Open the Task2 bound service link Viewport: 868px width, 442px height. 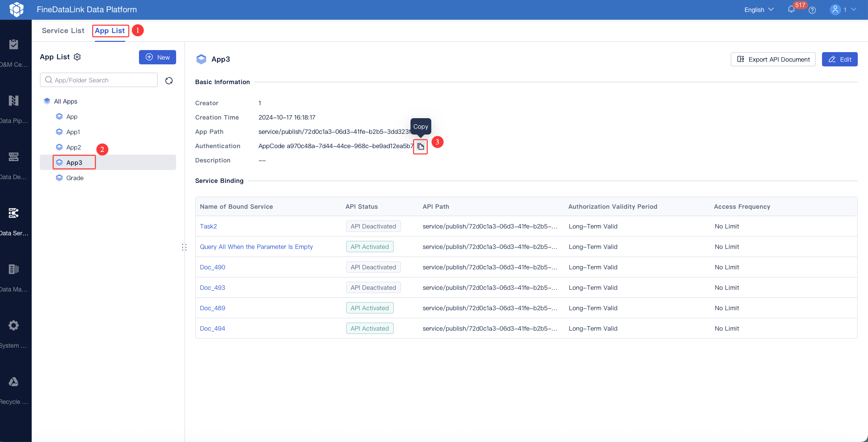point(208,226)
